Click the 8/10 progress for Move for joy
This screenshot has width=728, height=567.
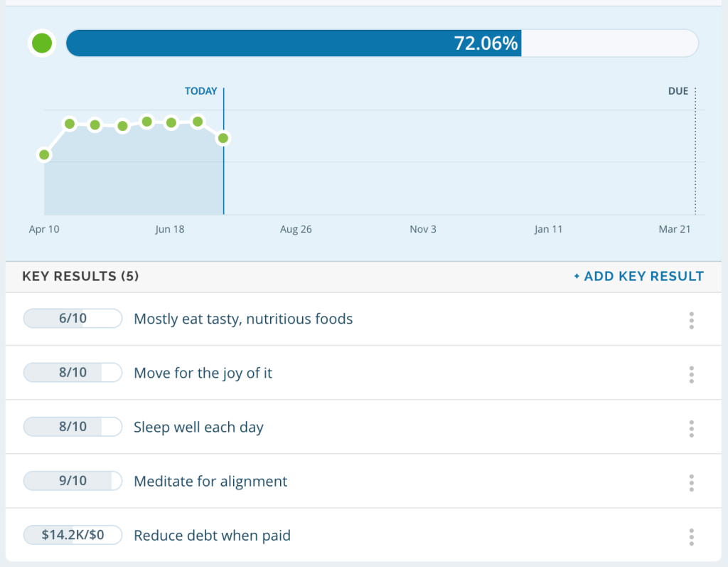click(73, 373)
